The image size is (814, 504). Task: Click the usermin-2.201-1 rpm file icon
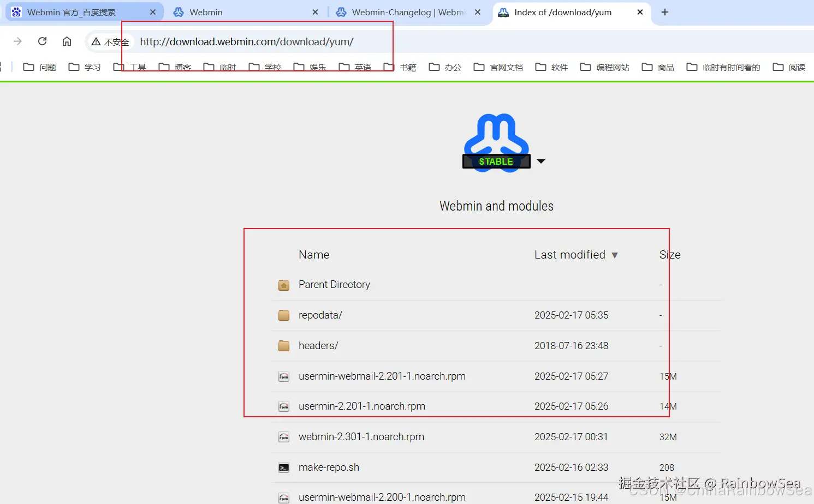click(x=284, y=406)
